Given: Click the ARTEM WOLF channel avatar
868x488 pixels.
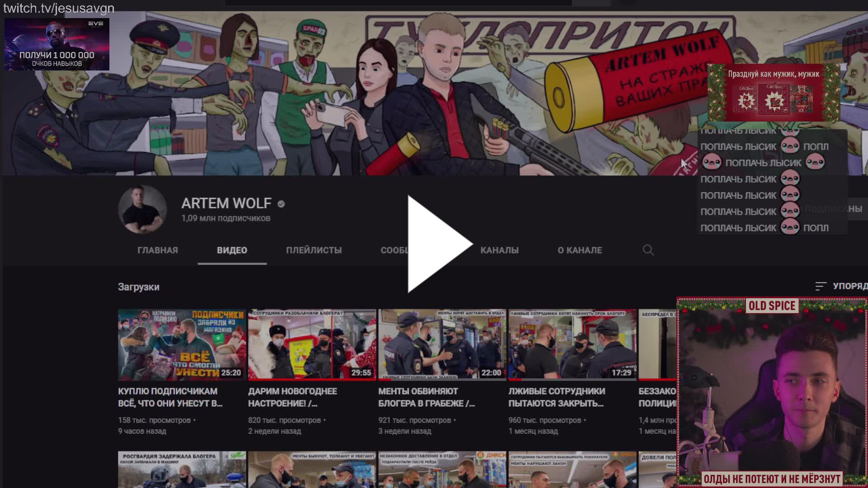Looking at the screenshot, I should [x=142, y=209].
